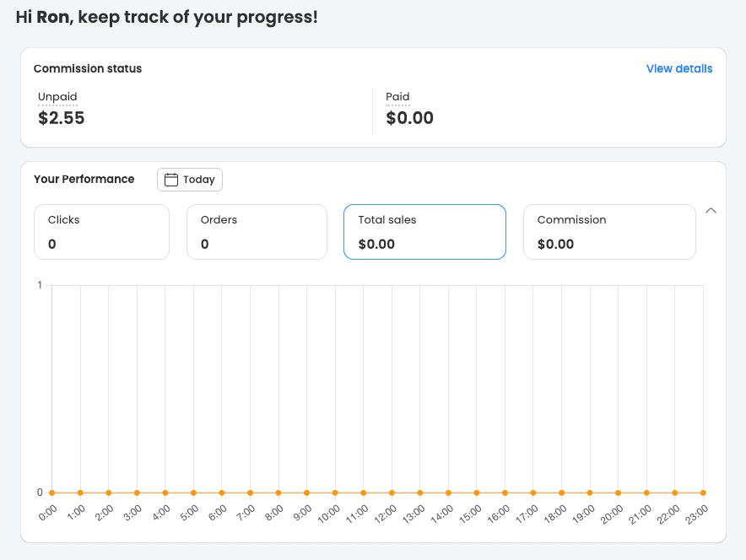Screen dimensions: 746x560
Task: Open the View details link
Action: [x=679, y=68]
